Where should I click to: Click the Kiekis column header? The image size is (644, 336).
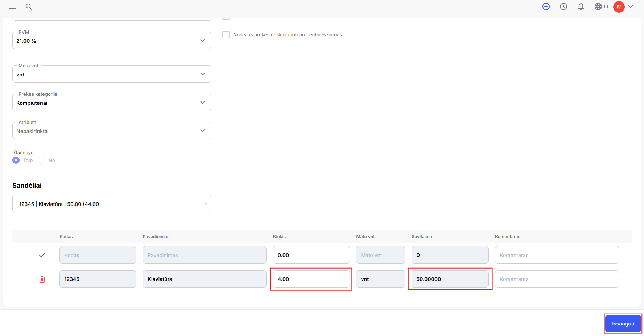279,237
